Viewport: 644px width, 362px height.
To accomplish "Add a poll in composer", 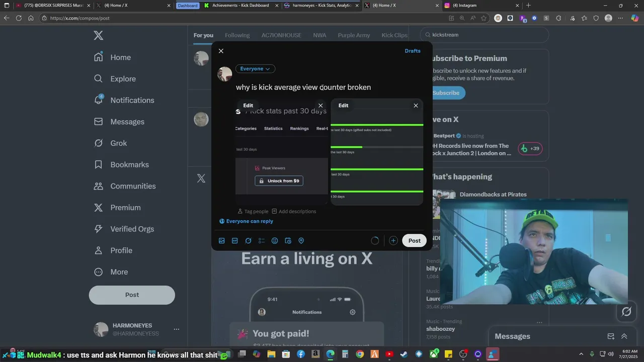I will pos(262,241).
